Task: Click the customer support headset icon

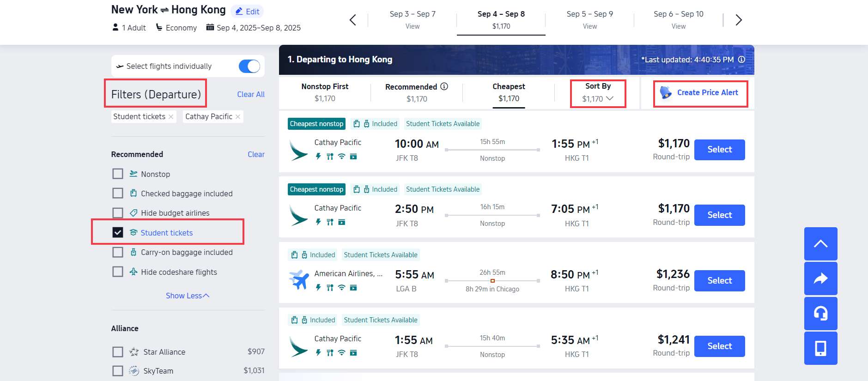Action: coord(820,314)
